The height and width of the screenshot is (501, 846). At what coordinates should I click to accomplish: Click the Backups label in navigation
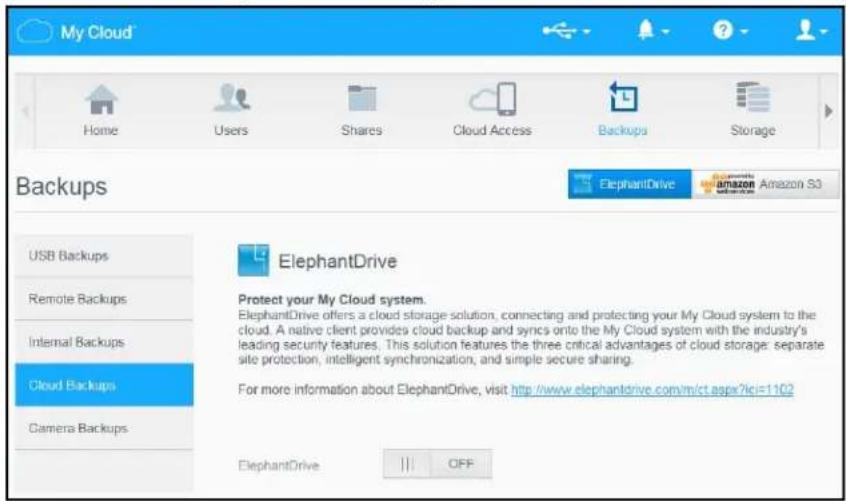[x=623, y=131]
